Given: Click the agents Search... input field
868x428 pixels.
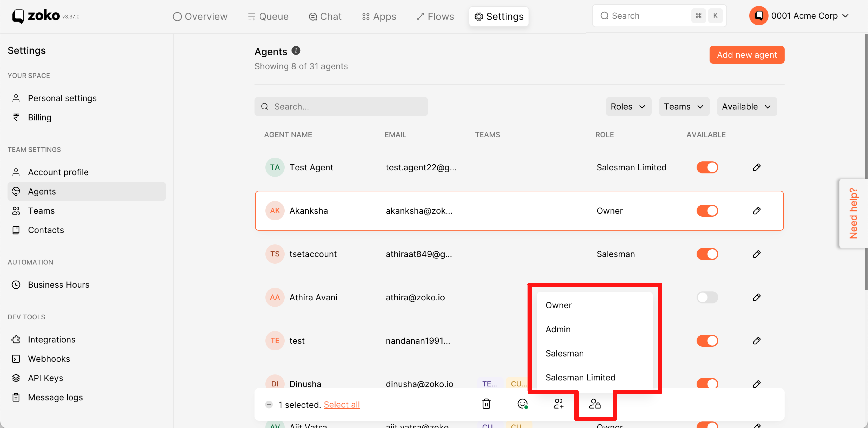Looking at the screenshot, I should pyautogui.click(x=341, y=106).
